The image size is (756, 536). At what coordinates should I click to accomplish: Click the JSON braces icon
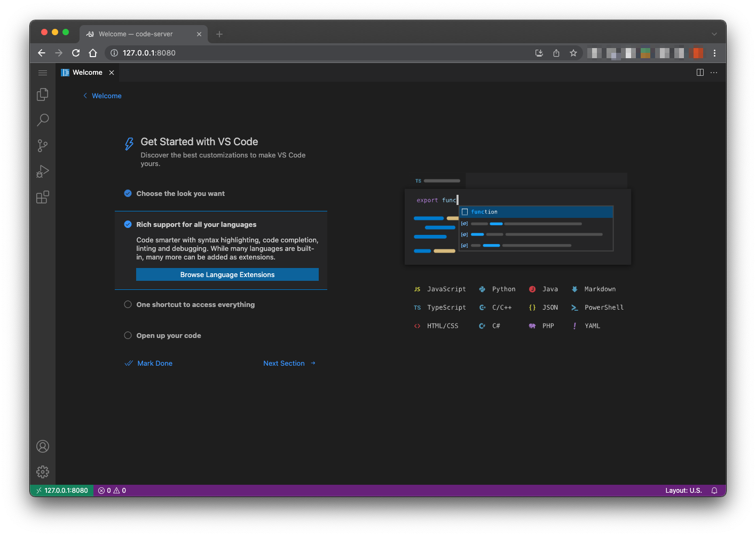(532, 308)
